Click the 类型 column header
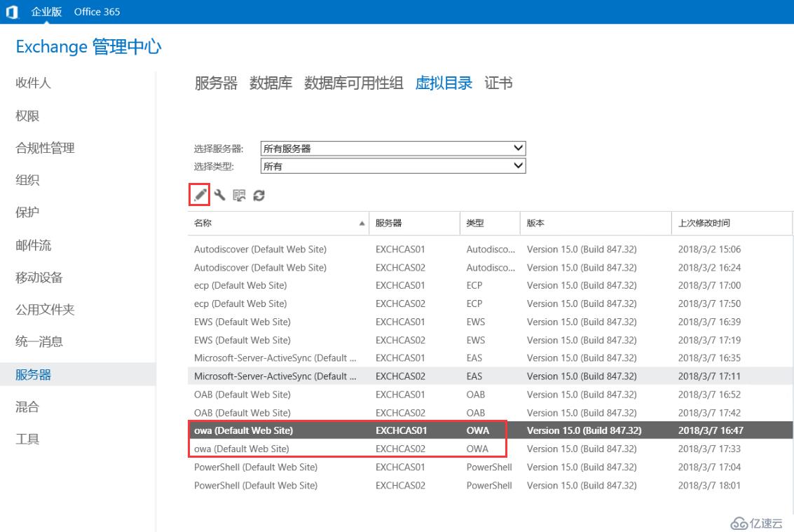 click(x=490, y=223)
